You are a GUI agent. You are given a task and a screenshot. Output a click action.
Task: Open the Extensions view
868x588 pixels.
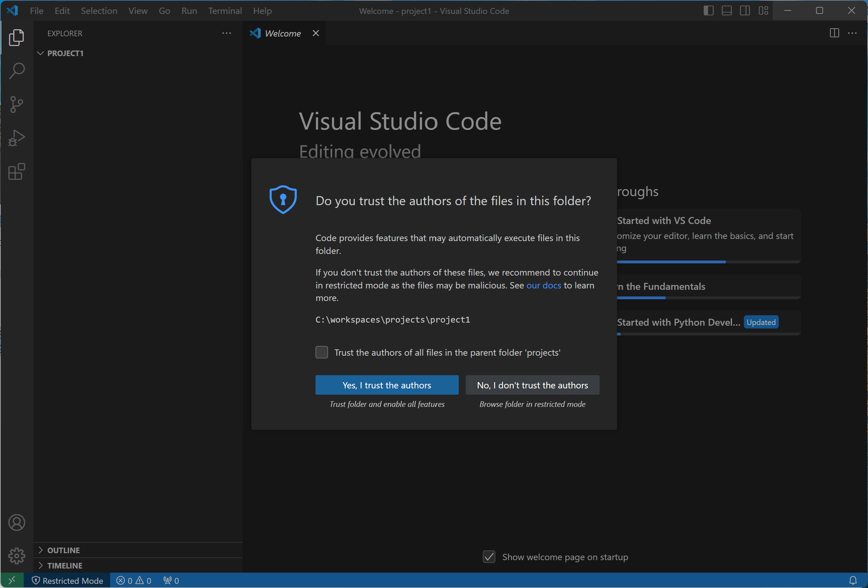click(x=16, y=172)
